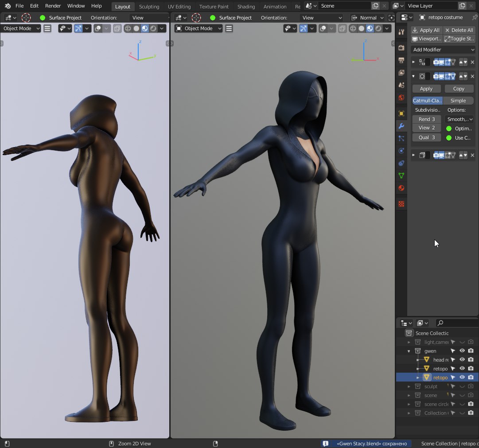Open the Modifiers wrench tab
The width and height of the screenshot is (479, 448).
pos(401,126)
